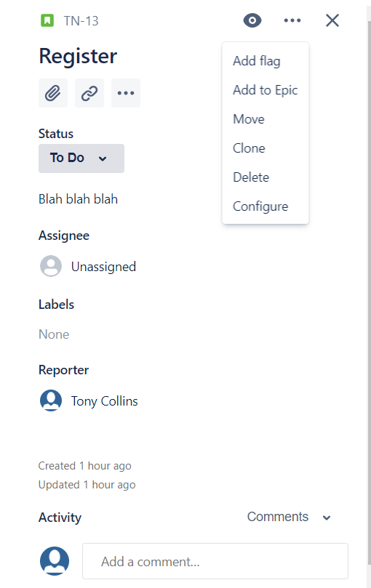Toggle the watch eye icon
This screenshot has height=588, width=371.
pyautogui.click(x=252, y=20)
